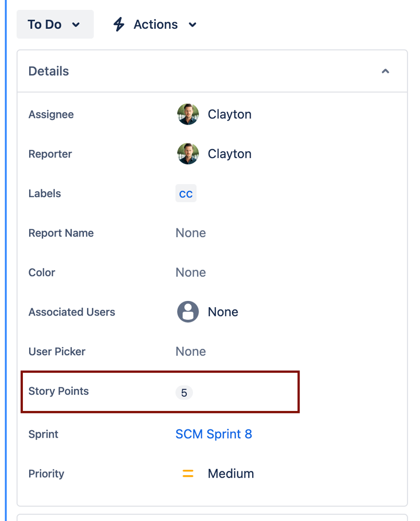Click the Medium priority orange icon
Screen dimensions: 420x521
click(x=188, y=474)
